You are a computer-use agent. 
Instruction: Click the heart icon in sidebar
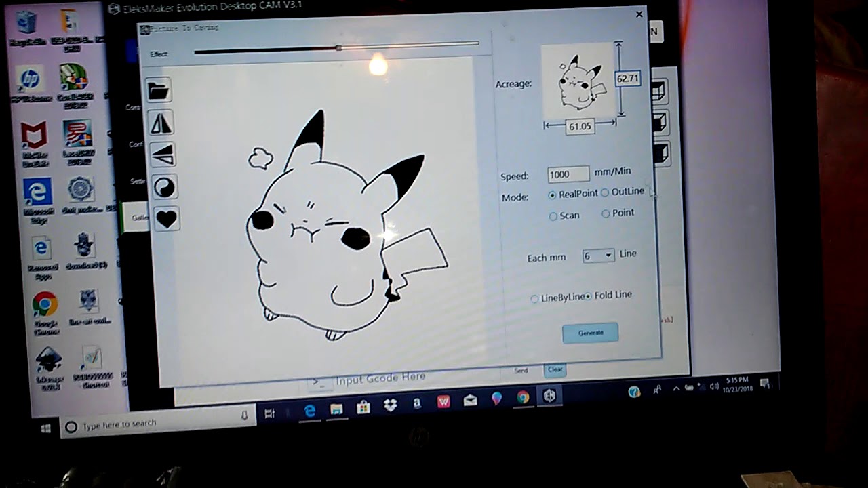pos(167,219)
